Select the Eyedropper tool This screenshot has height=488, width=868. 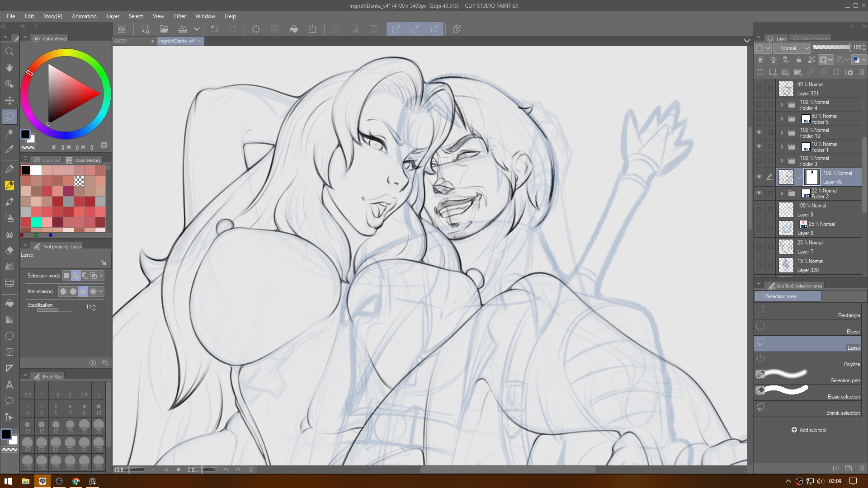pyautogui.click(x=9, y=149)
